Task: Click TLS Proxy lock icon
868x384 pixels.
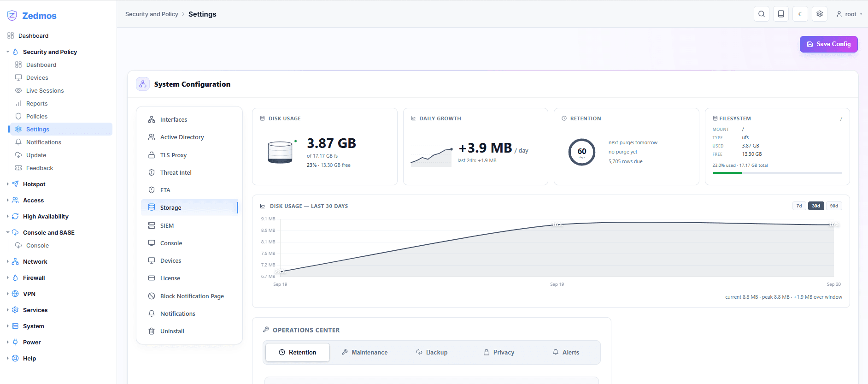Action: click(x=152, y=155)
